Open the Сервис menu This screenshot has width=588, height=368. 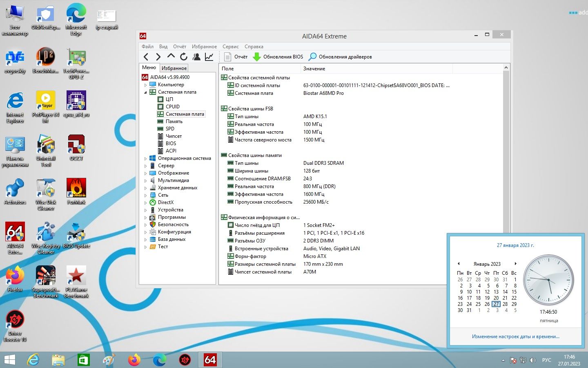pos(231,47)
